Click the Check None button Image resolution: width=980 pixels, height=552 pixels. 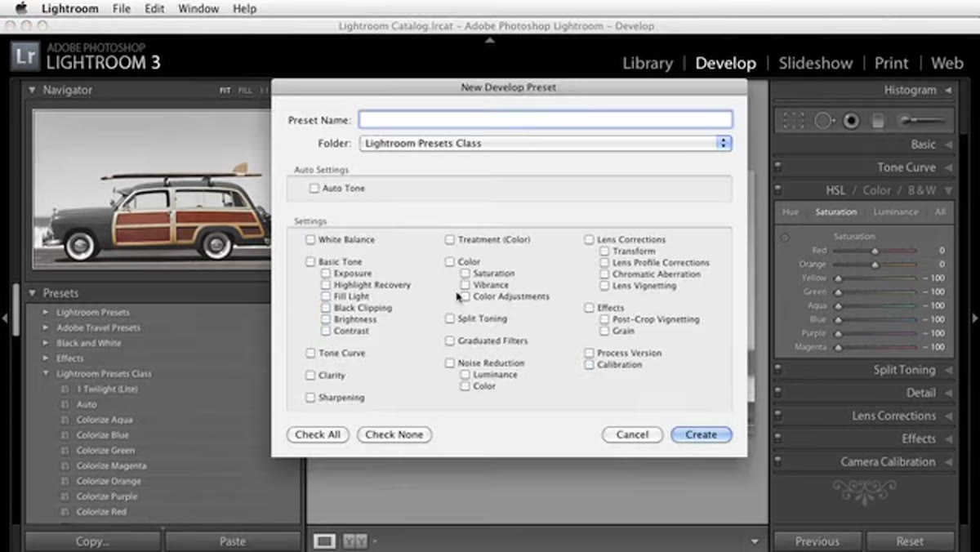tap(394, 435)
